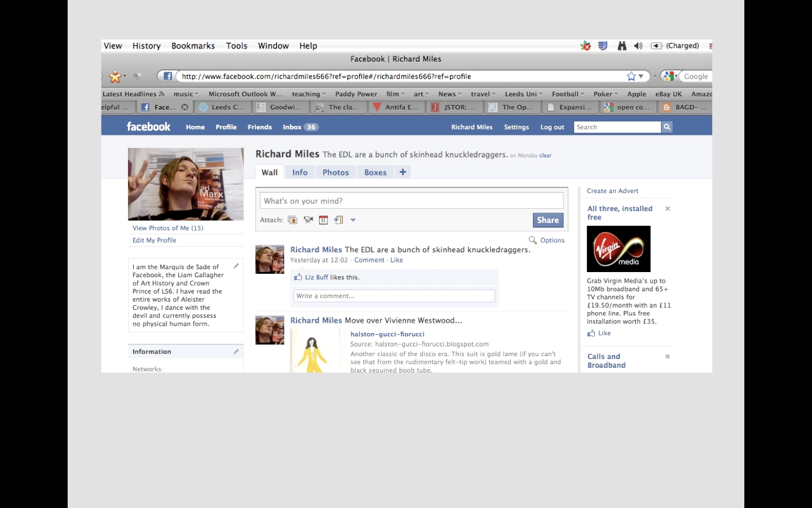Click the 'Create an Advert' link

(612, 191)
